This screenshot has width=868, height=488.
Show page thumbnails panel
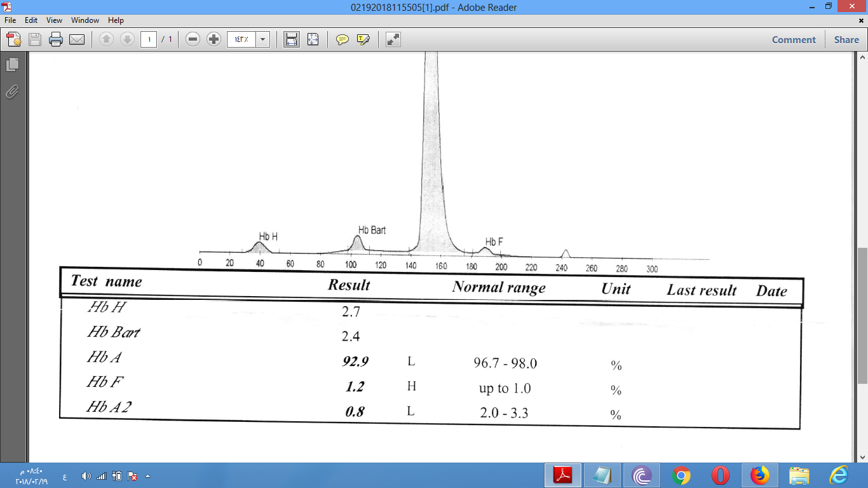click(12, 64)
